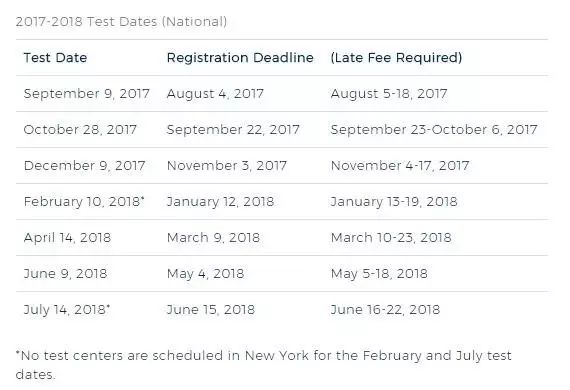This screenshot has height=390, width=570.
Task: Click the Late Fee Required column header
Action: click(x=396, y=57)
